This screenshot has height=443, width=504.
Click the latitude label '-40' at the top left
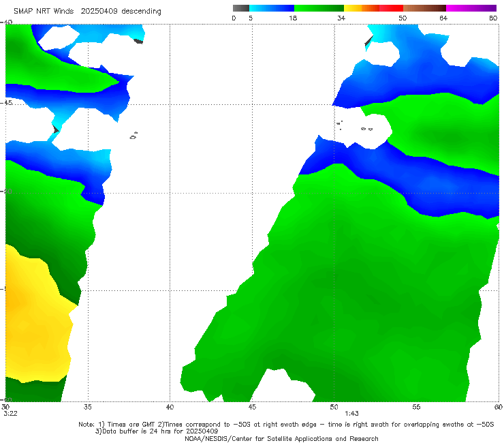tap(6, 22)
